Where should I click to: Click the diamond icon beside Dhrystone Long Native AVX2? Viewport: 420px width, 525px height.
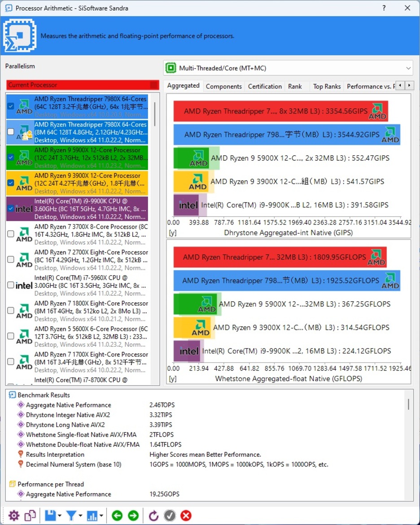[x=21, y=424]
